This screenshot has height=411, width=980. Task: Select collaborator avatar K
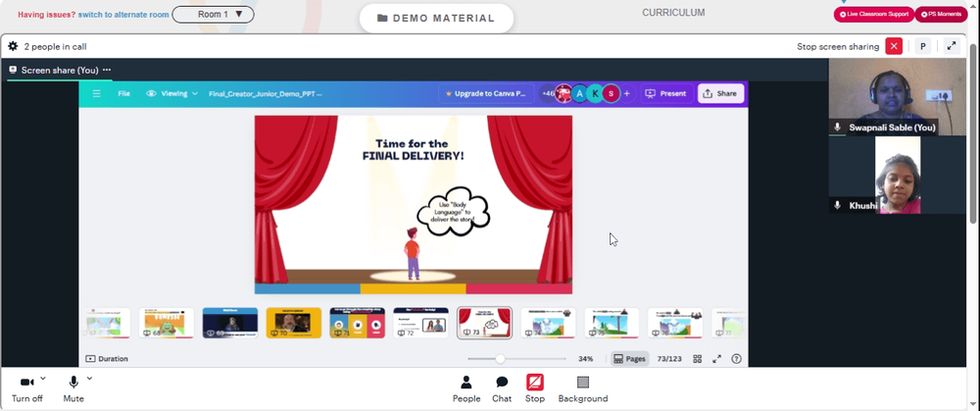click(596, 94)
